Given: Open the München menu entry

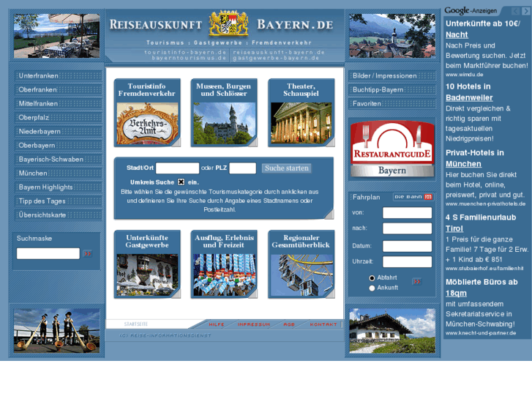Looking at the screenshot, I should coord(58,174).
